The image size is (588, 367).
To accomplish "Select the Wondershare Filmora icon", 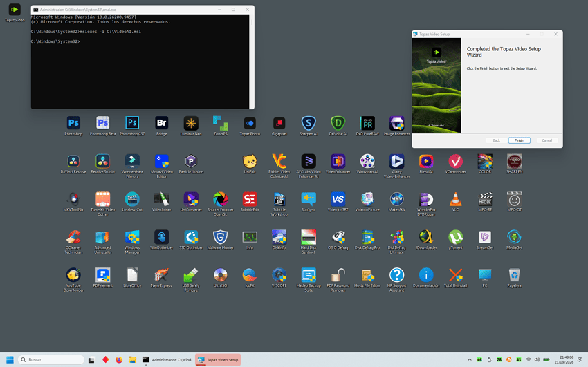I will point(132,167).
